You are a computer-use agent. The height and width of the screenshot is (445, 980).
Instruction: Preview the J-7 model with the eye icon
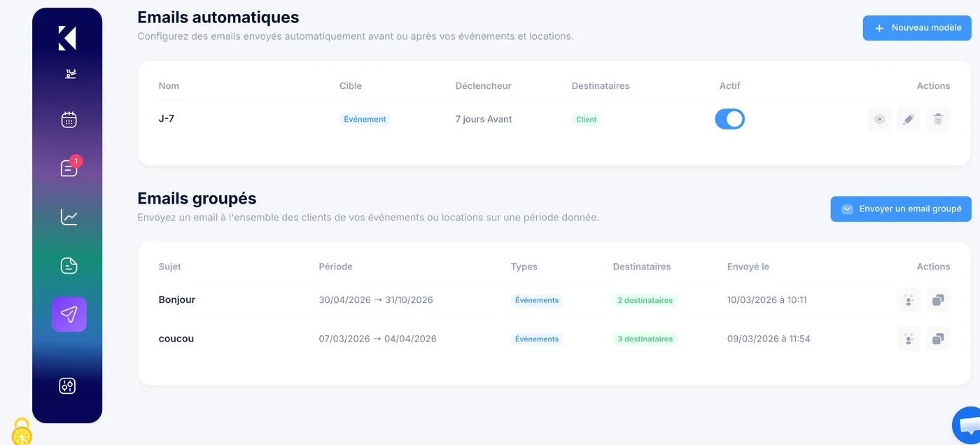[x=880, y=119]
